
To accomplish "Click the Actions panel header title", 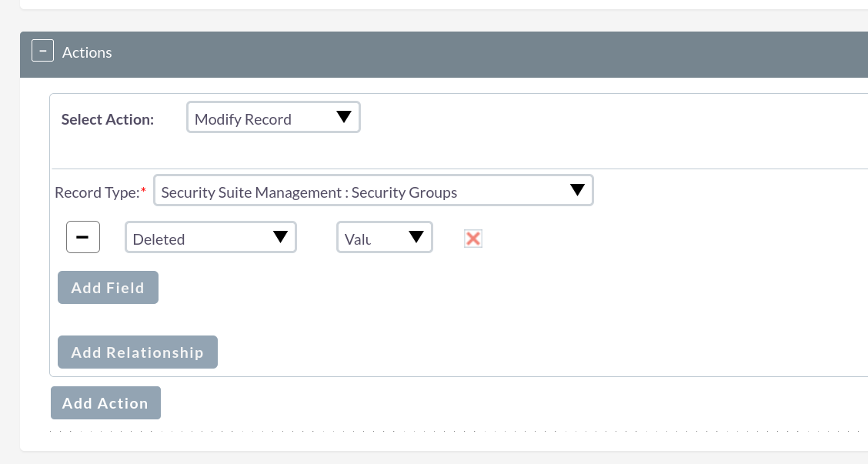I will (87, 52).
